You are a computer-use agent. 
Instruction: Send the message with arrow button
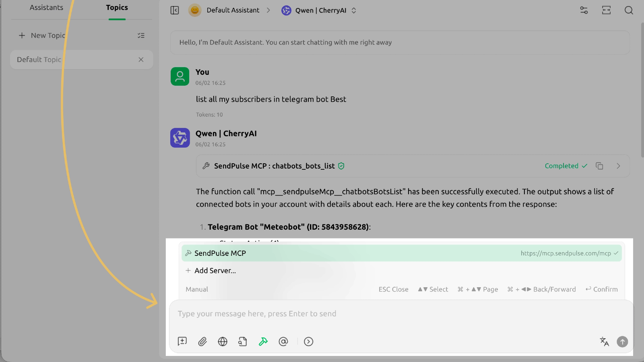tap(622, 341)
